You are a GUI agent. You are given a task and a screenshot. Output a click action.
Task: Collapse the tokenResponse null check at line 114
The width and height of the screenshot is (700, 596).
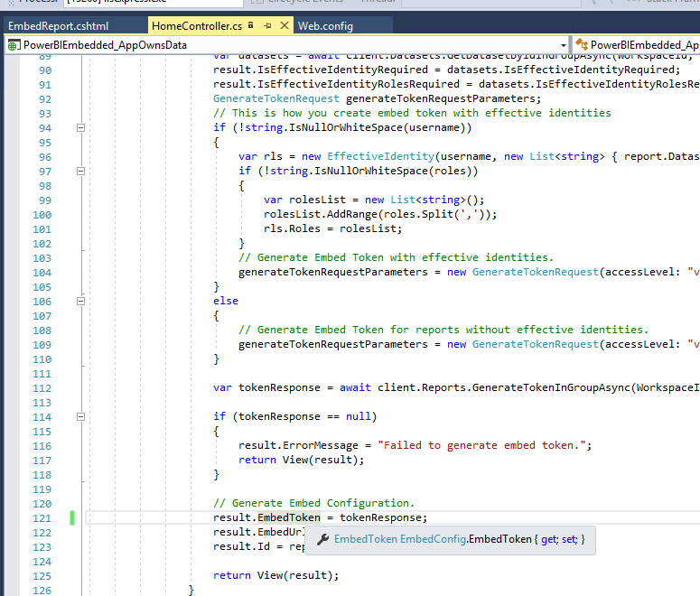(x=80, y=416)
